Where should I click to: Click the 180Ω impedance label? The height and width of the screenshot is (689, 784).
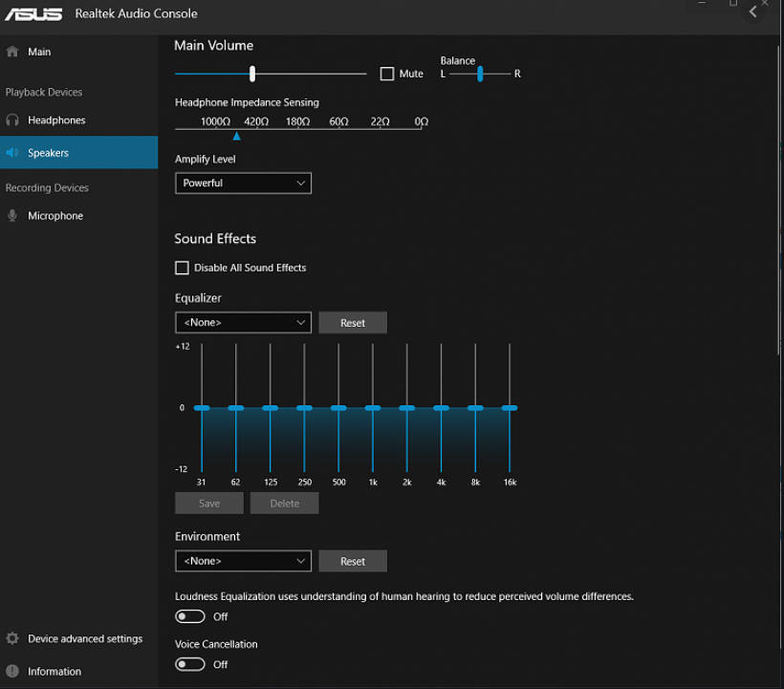(x=298, y=121)
